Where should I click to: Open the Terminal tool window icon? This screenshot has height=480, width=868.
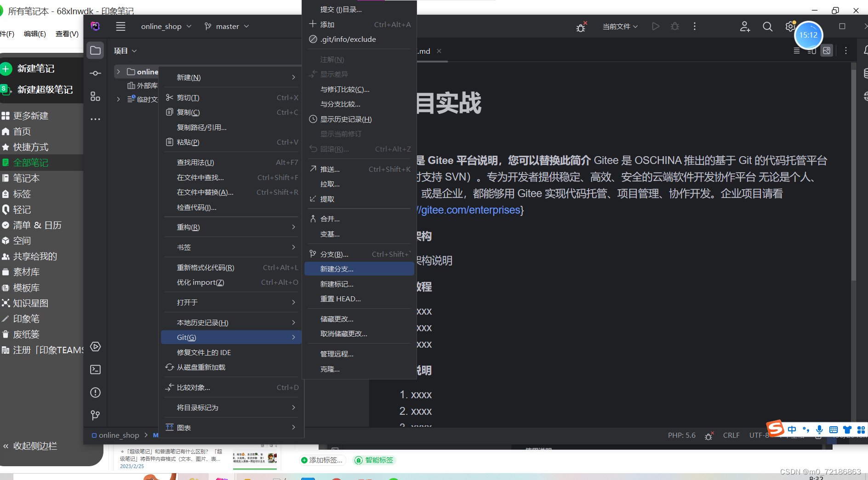95,369
